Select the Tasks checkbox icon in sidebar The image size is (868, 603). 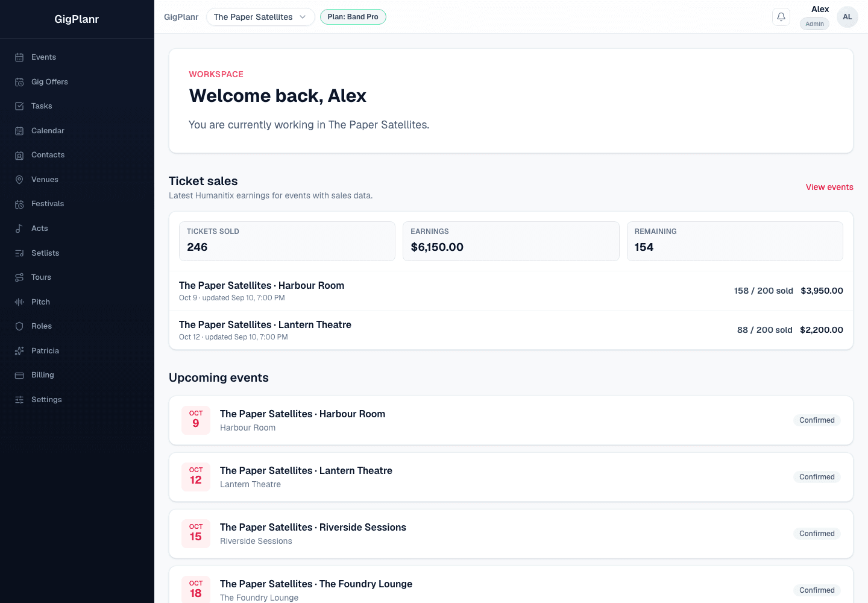tap(19, 106)
